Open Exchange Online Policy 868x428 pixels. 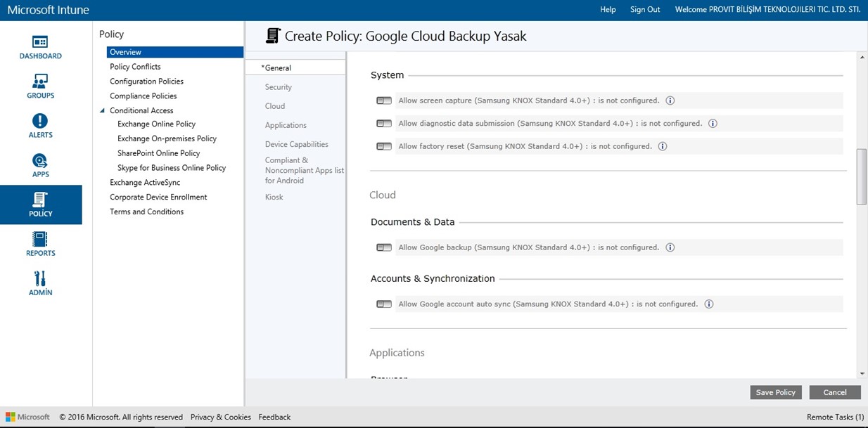coord(156,124)
